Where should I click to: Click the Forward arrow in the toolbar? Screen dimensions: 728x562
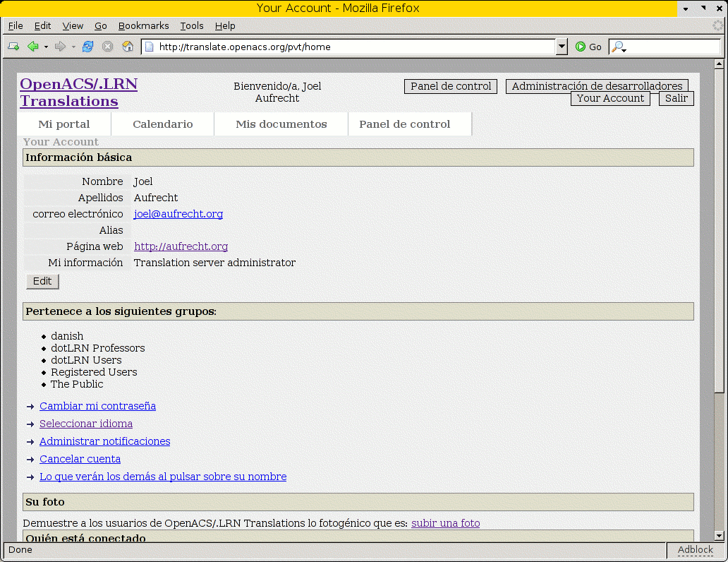click(60, 47)
